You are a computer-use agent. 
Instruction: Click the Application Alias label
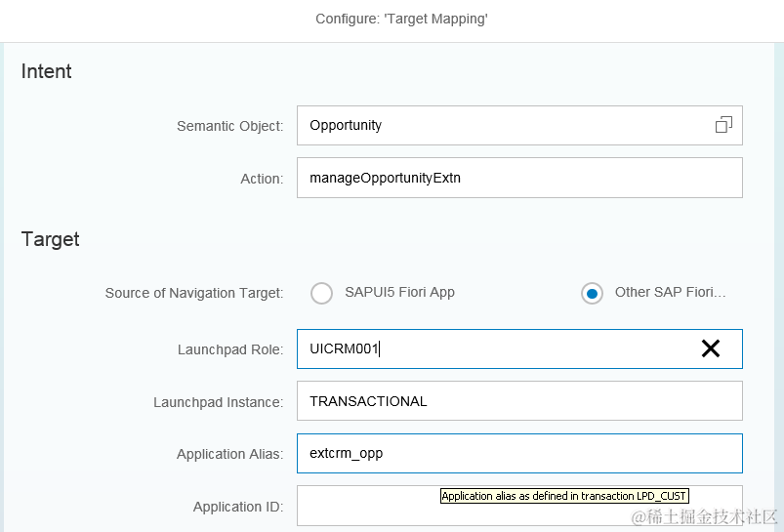point(229,454)
